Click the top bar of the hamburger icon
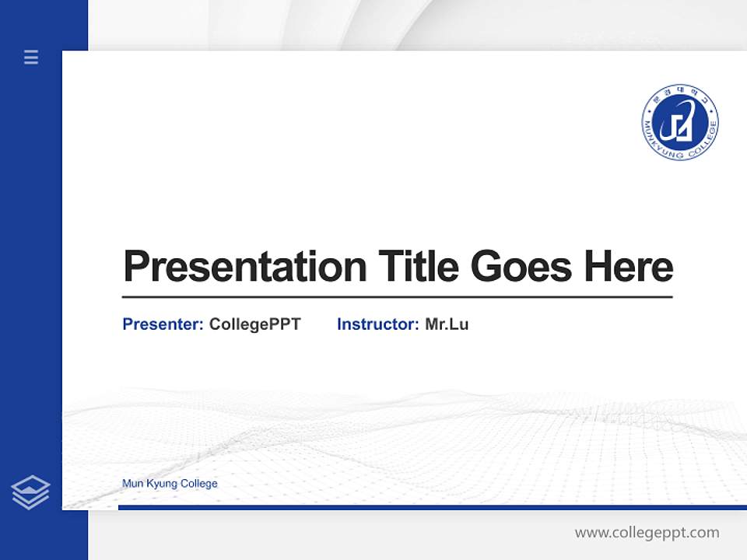The height and width of the screenshot is (560, 747). point(30,53)
